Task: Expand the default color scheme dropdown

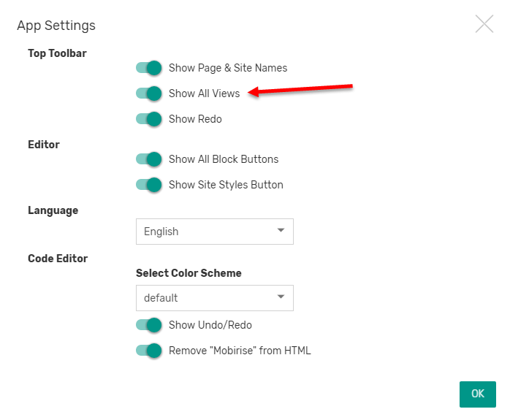Action: click(x=215, y=298)
